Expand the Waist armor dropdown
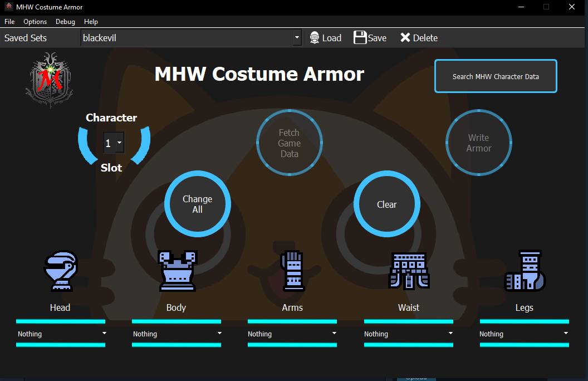The width and height of the screenshot is (588, 381). pyautogui.click(x=450, y=333)
